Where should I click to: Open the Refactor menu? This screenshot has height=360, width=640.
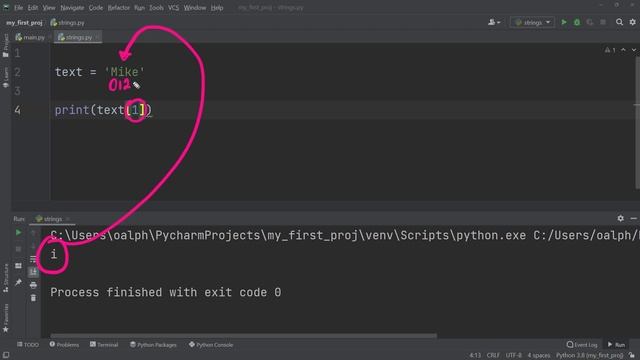tap(118, 8)
